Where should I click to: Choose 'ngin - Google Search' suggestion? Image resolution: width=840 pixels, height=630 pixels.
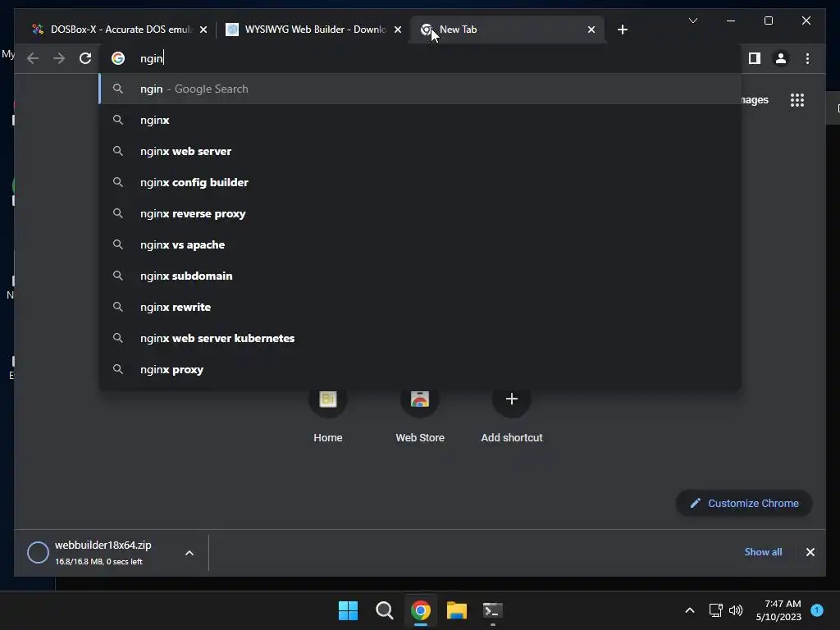coord(421,89)
